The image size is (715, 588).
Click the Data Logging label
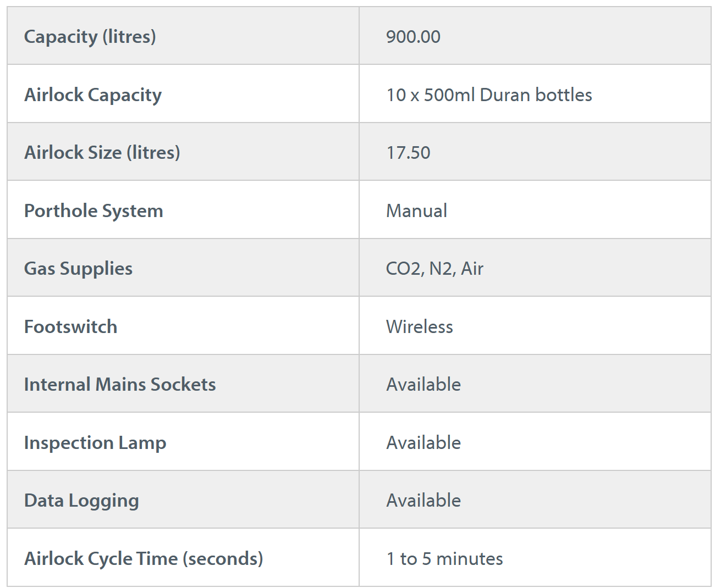81,501
